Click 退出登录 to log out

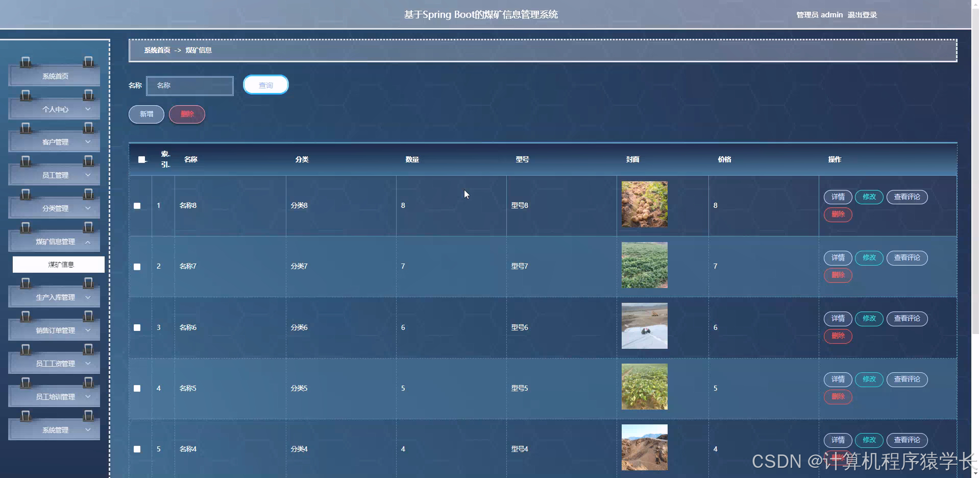[862, 15]
